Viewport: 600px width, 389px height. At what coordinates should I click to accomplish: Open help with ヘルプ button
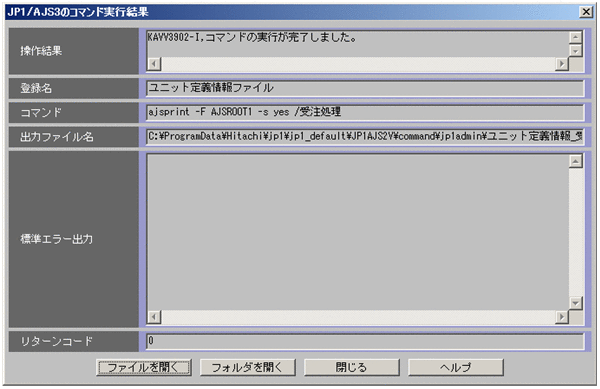(456, 367)
